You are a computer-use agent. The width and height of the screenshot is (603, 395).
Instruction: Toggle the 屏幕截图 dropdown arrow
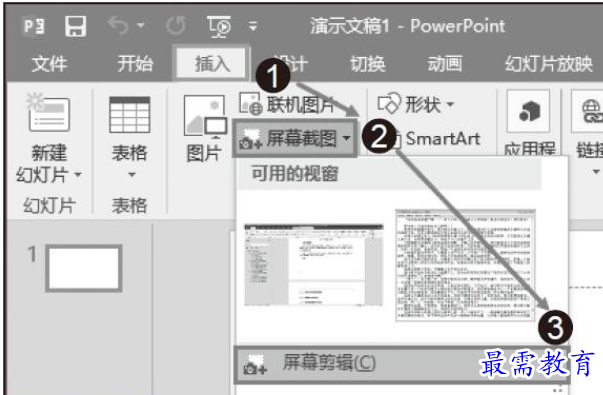click(347, 138)
